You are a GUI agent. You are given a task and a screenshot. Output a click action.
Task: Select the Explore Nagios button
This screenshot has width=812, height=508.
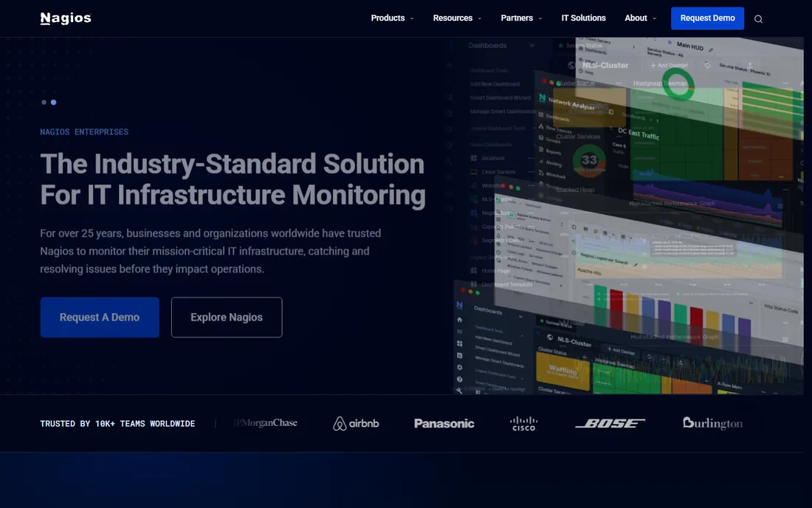(x=227, y=317)
